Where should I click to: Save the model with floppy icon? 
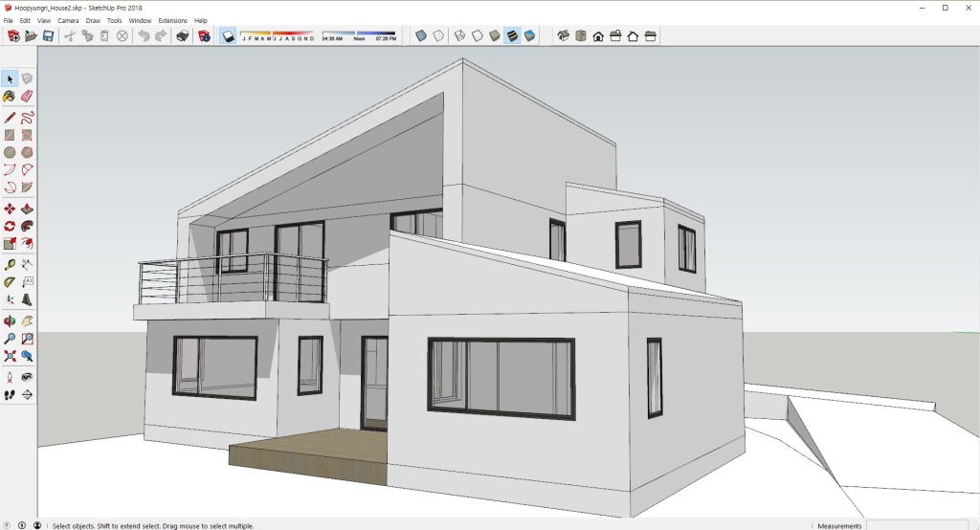(48, 36)
